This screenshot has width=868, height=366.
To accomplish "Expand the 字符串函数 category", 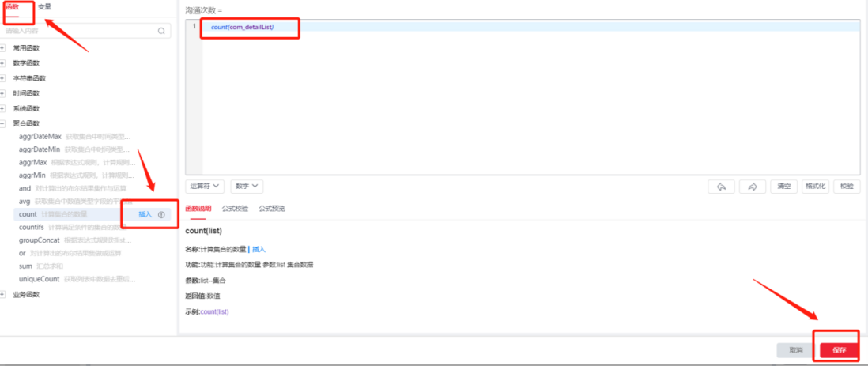I will (x=3, y=78).
